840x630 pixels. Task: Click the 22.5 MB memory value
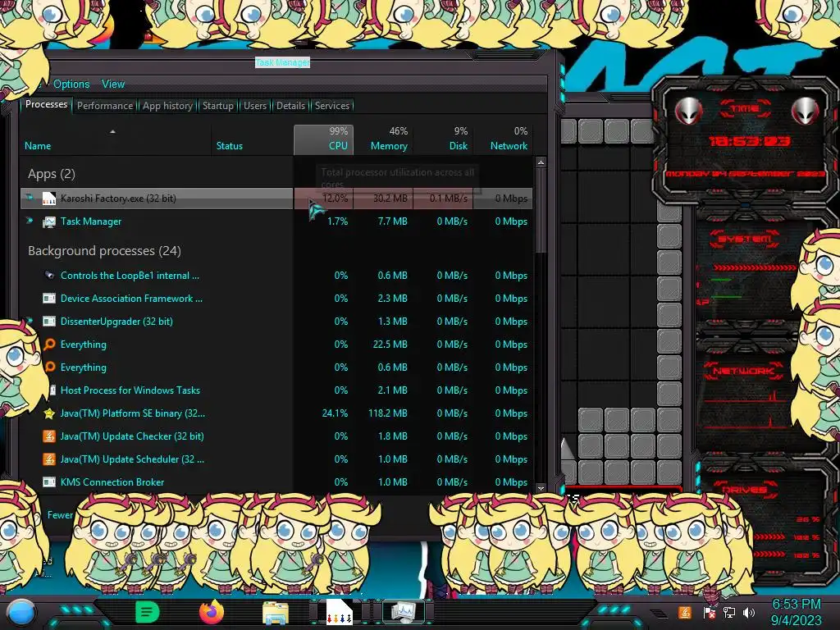coord(390,344)
